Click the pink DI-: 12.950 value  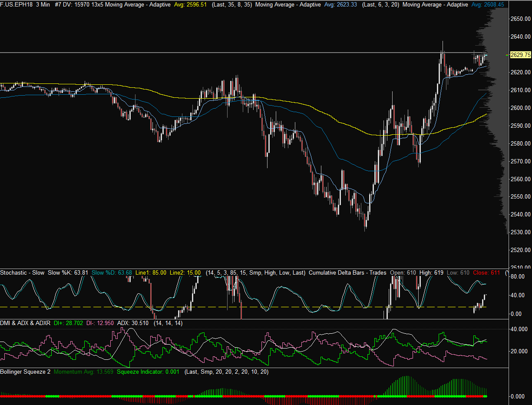pyautogui.click(x=100, y=323)
